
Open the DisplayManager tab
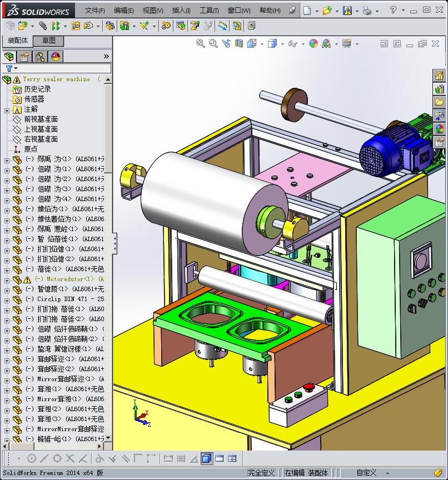pos(56,57)
